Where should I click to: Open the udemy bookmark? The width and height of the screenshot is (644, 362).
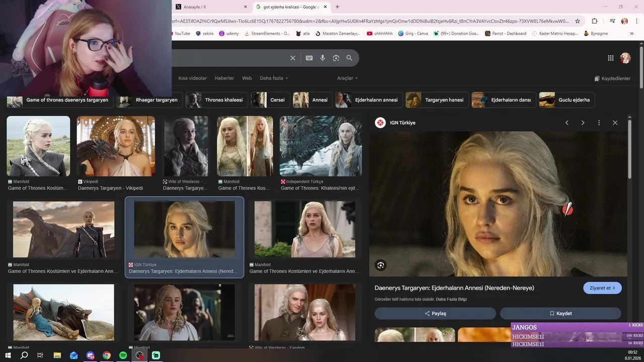point(229,34)
